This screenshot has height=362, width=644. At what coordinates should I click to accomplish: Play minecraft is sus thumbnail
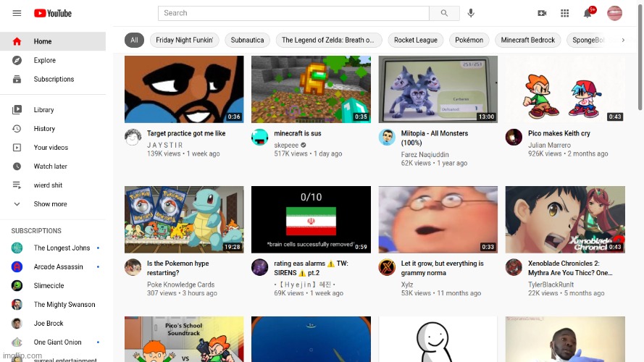coord(311,90)
